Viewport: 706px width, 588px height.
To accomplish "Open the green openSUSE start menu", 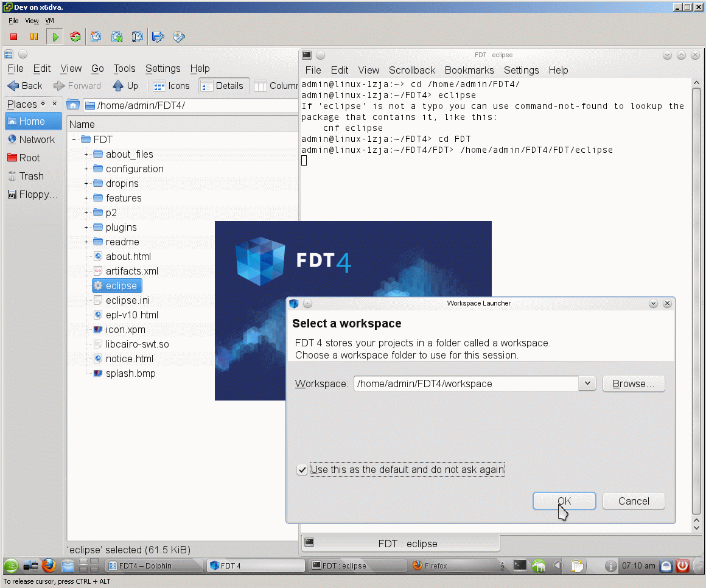I will [11, 565].
